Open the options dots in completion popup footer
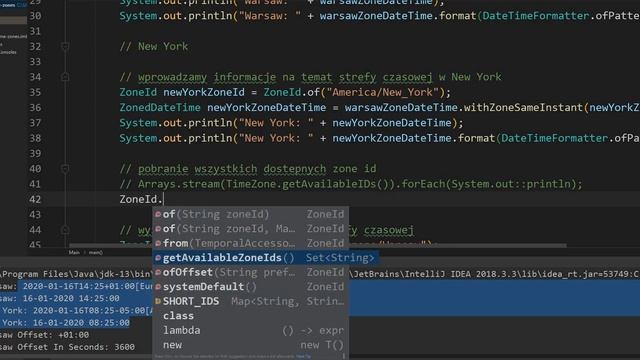Image resolution: width=640 pixels, height=360 pixels. pyautogui.click(x=344, y=356)
